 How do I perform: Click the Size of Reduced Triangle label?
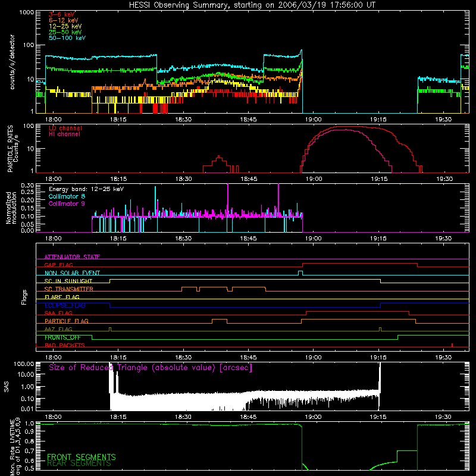pyautogui.click(x=151, y=368)
